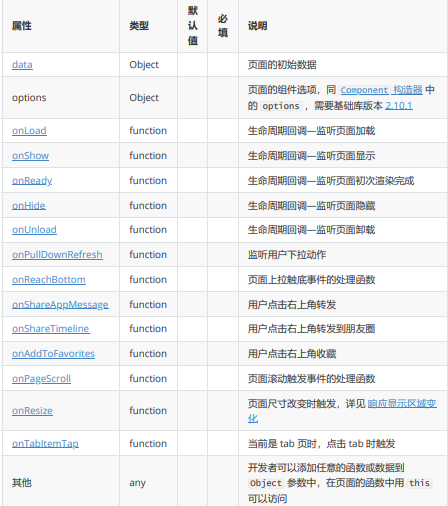The width and height of the screenshot is (448, 506).
Task: Click the onAddToFavorites link
Action: point(53,353)
